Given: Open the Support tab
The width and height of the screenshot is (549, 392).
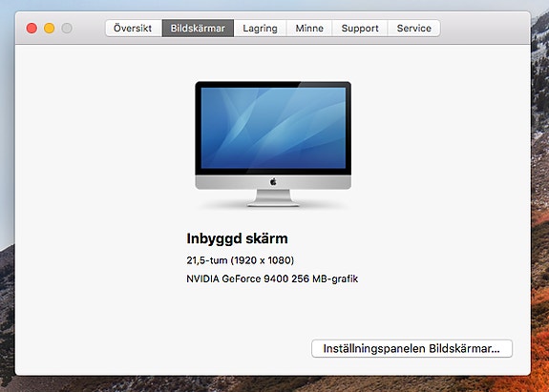Looking at the screenshot, I should point(360,28).
